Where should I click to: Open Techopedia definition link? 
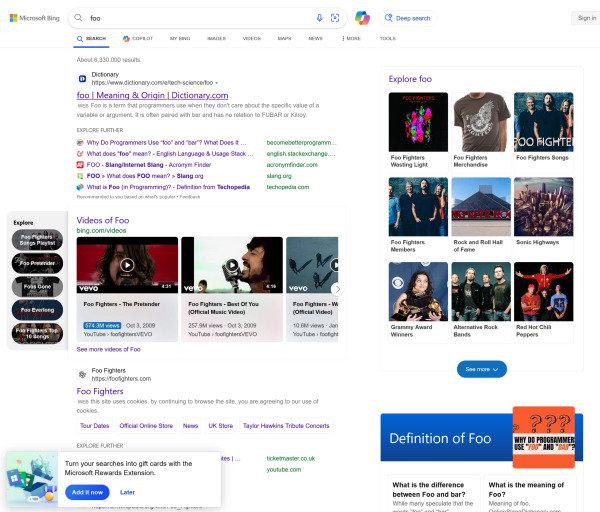point(168,187)
